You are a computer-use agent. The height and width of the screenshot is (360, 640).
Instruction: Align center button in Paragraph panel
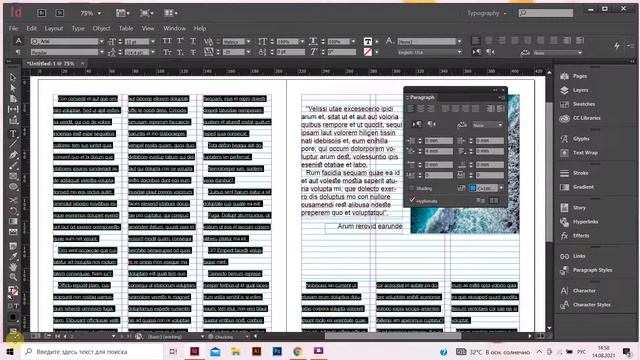point(420,109)
